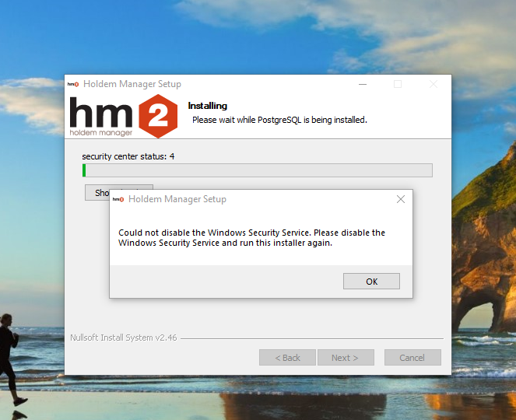Viewport: 516px width, 420px height.
Task: Close the error dialog with X
Action: pos(401,199)
